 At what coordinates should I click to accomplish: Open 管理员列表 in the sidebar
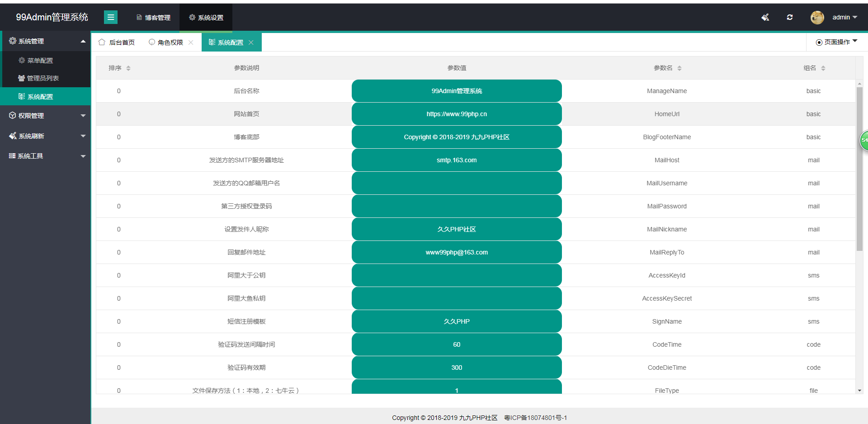coord(42,78)
